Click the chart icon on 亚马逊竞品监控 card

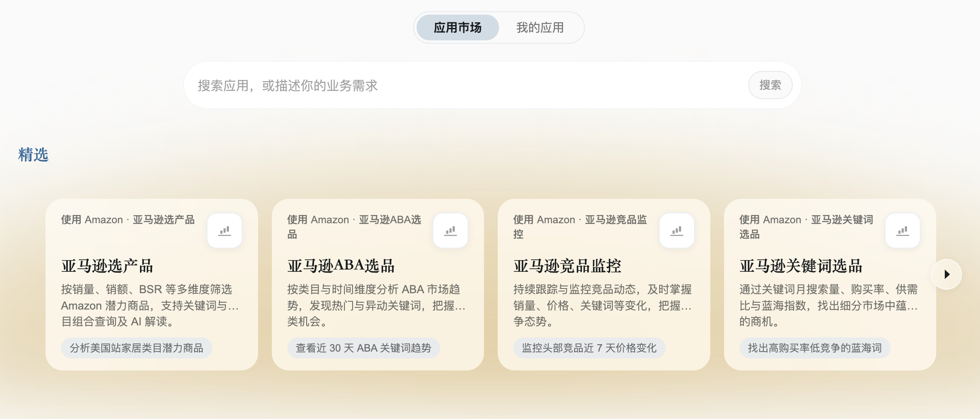point(677,231)
